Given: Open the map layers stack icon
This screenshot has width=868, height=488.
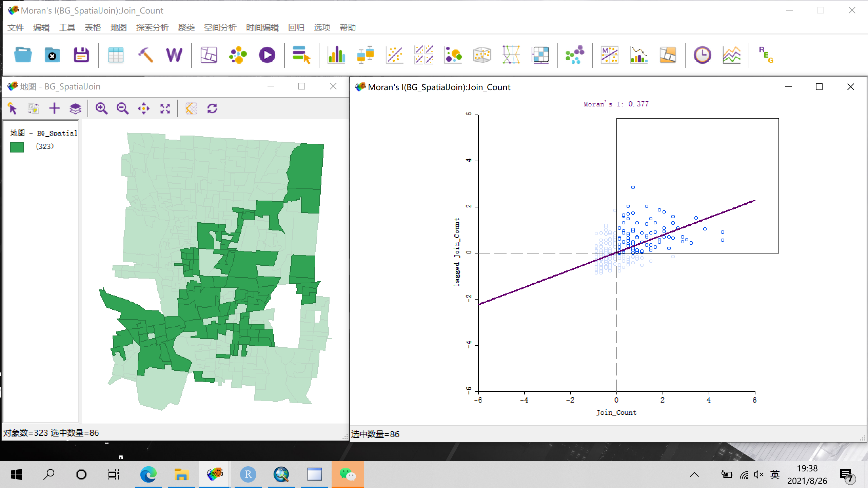Looking at the screenshot, I should [75, 109].
